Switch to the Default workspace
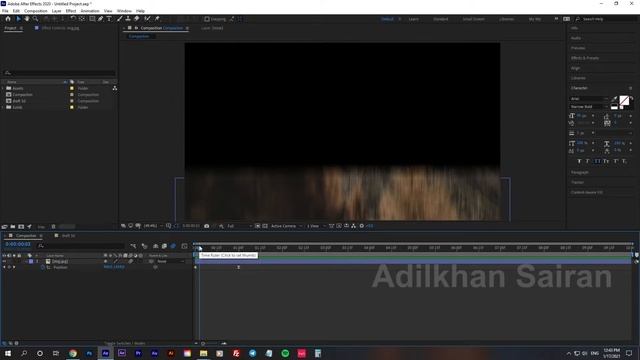The width and height of the screenshot is (640, 360). click(x=387, y=19)
